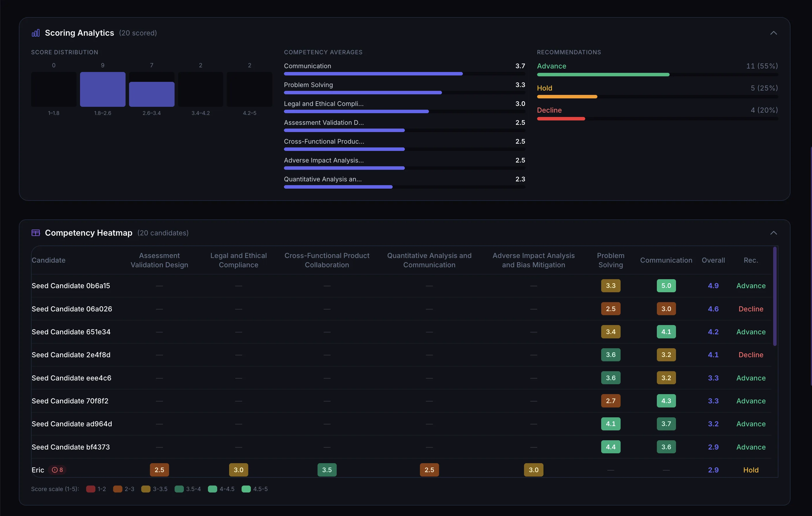Screen dimensions: 812x516
Task: Click Eric's 2.5 Assessment Validation score
Action: pos(159,470)
